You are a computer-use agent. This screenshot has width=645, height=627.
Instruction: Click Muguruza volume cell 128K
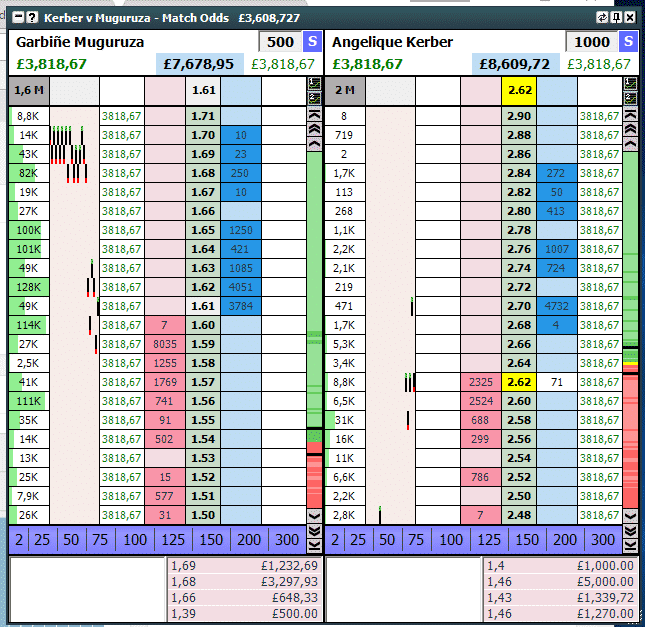29,287
